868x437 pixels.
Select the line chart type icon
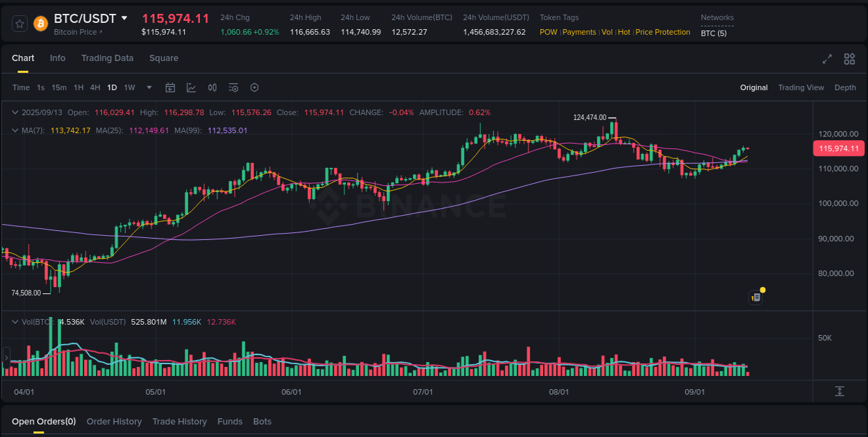pyautogui.click(x=192, y=87)
